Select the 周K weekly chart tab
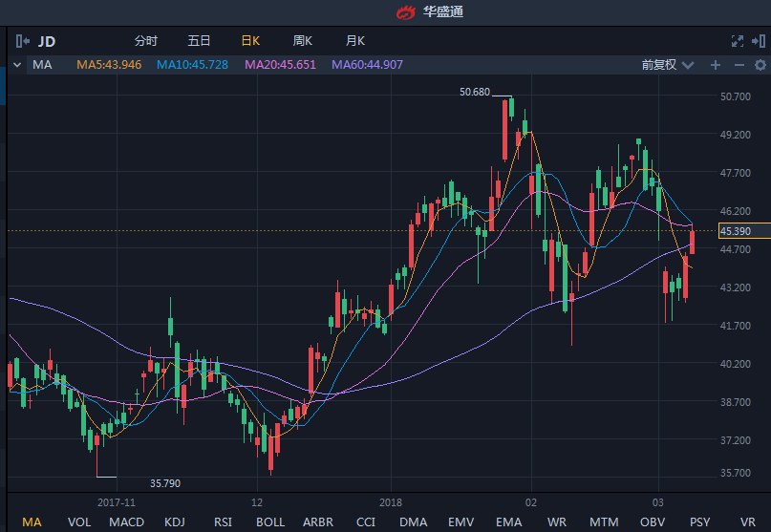This screenshot has height=532, width=771. (303, 41)
